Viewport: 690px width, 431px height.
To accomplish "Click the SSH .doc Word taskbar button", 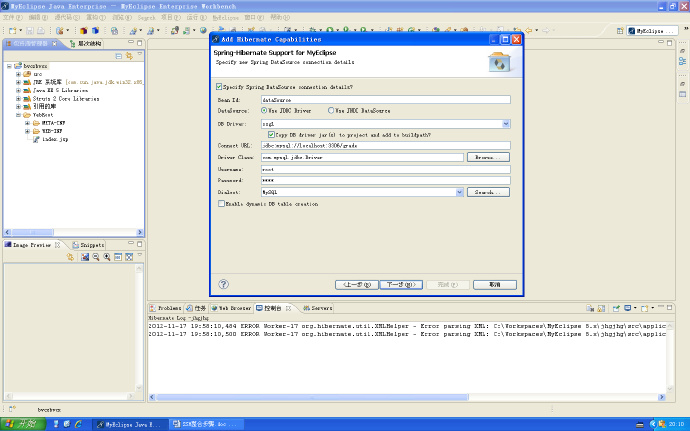I will click(208, 424).
